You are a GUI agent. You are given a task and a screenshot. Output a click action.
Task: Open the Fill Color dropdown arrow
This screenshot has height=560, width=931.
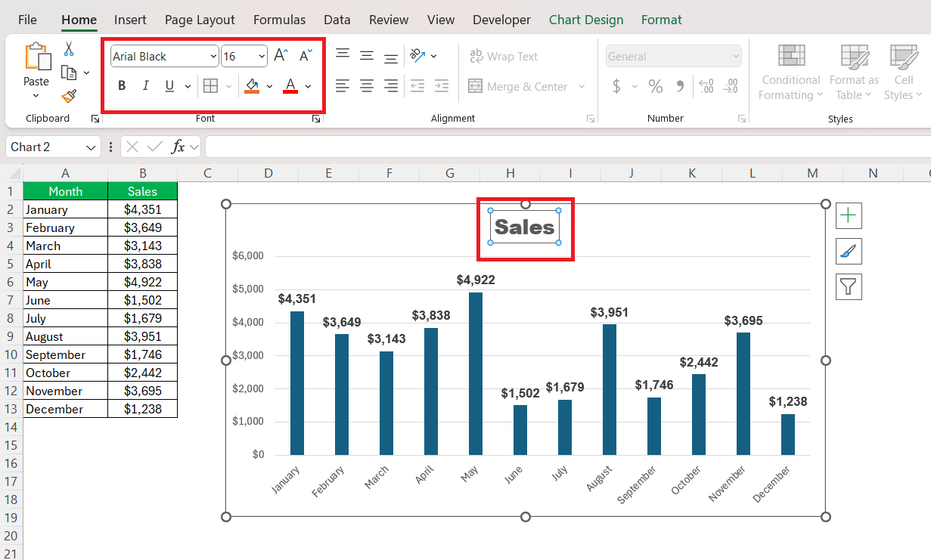(x=269, y=86)
